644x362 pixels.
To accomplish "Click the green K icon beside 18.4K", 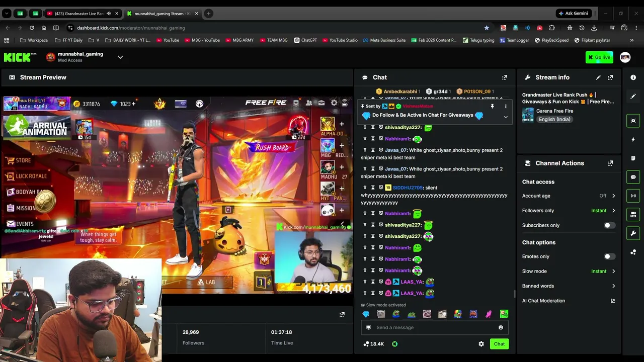I will coord(394,344).
